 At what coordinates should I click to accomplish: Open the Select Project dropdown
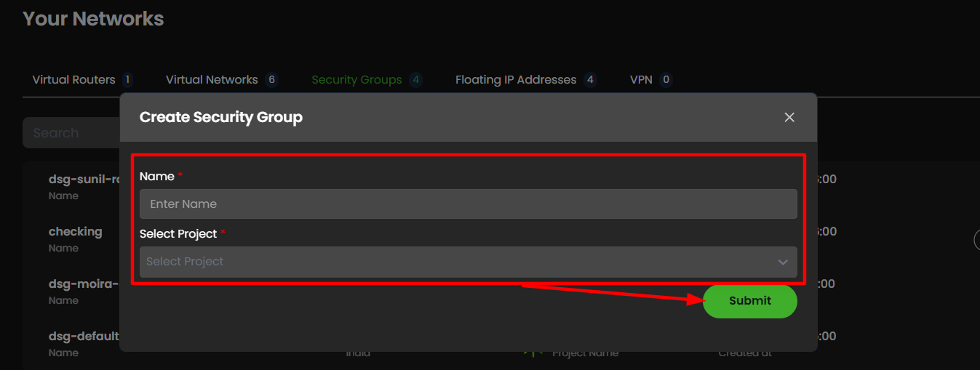(468, 262)
